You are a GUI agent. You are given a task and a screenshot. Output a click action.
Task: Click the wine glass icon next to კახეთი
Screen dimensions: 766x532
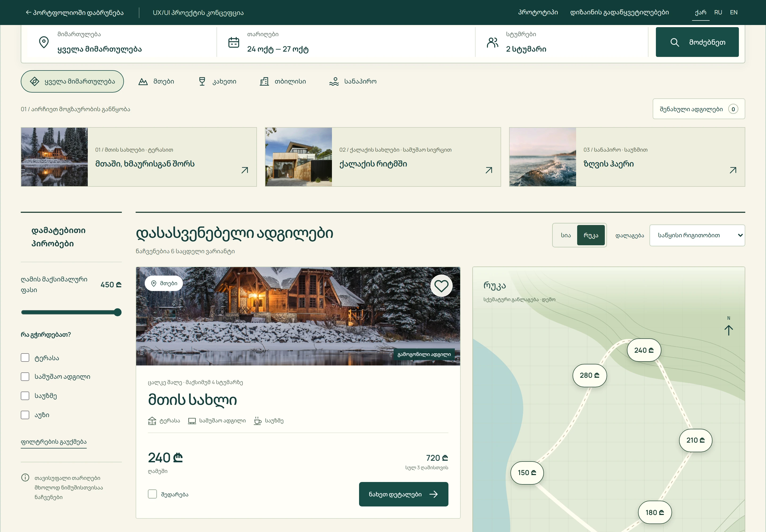[202, 81]
